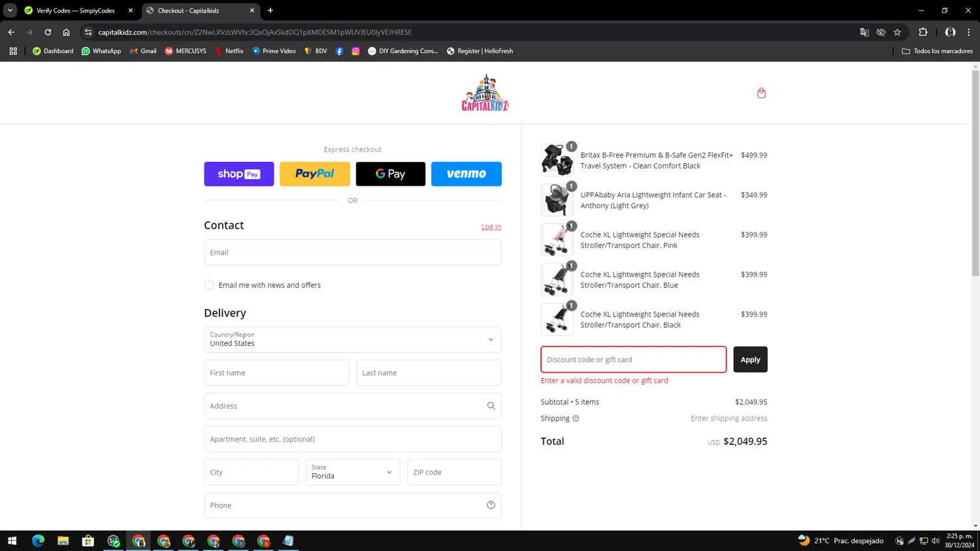
Task: Click the phone field help icon
Action: 491,505
